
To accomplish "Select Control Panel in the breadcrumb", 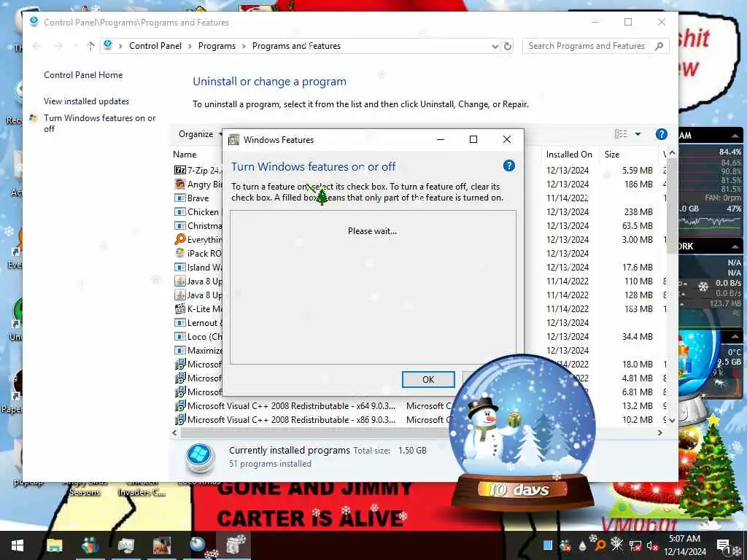I will pyautogui.click(x=155, y=46).
